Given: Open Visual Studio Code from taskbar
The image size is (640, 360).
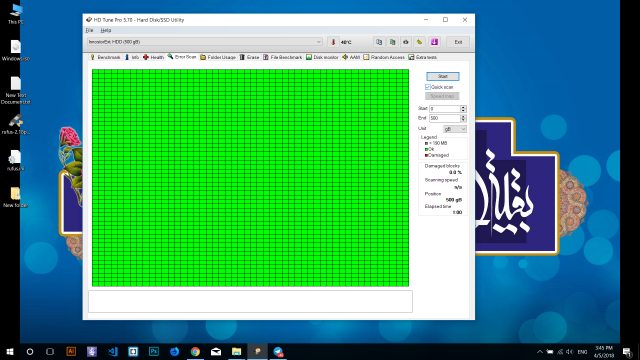Looking at the screenshot, I should tap(113, 351).
